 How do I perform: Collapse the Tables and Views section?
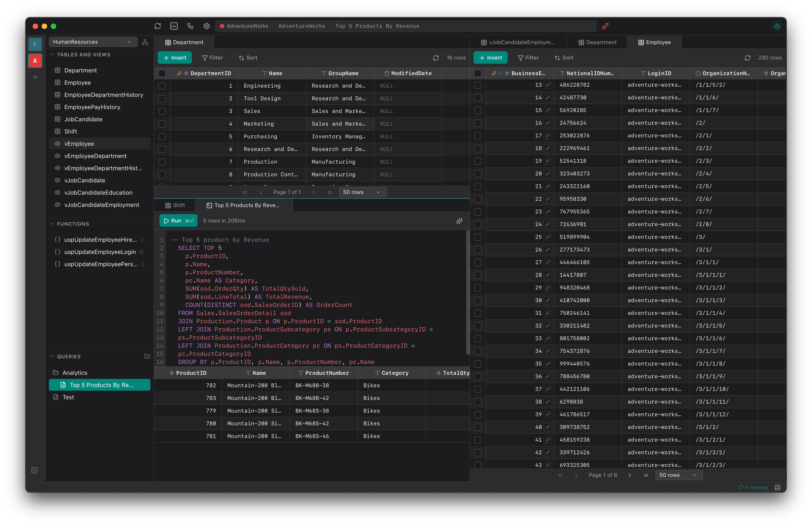point(52,55)
